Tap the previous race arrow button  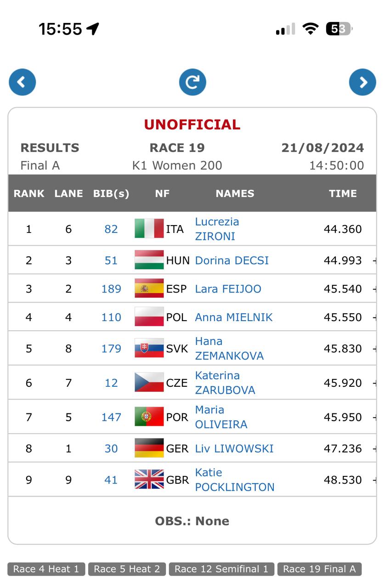pos(22,82)
